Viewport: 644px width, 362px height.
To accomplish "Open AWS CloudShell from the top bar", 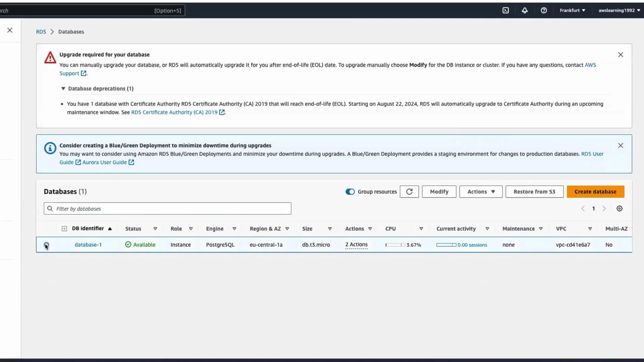I will click(506, 10).
